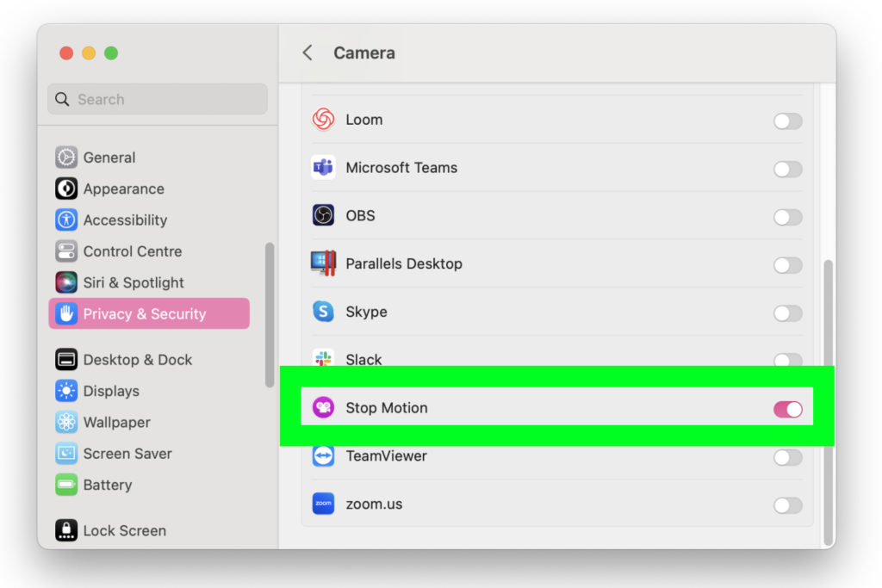Click the back chevron next to Camera
This screenshot has height=588, width=882.
point(307,53)
